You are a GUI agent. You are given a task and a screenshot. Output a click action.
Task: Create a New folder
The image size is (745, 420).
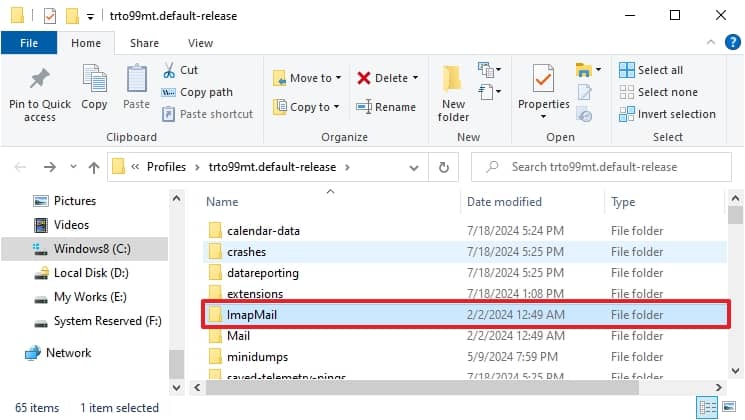pos(453,94)
